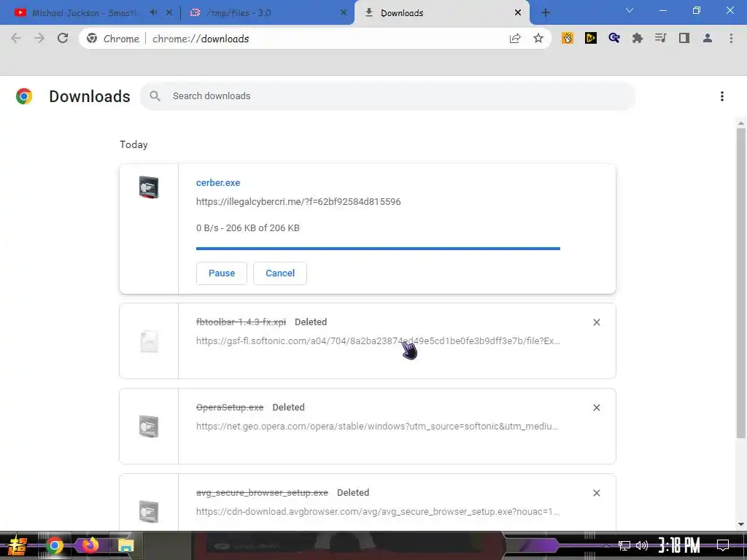Go forward with the browser forward arrow

tap(39, 39)
